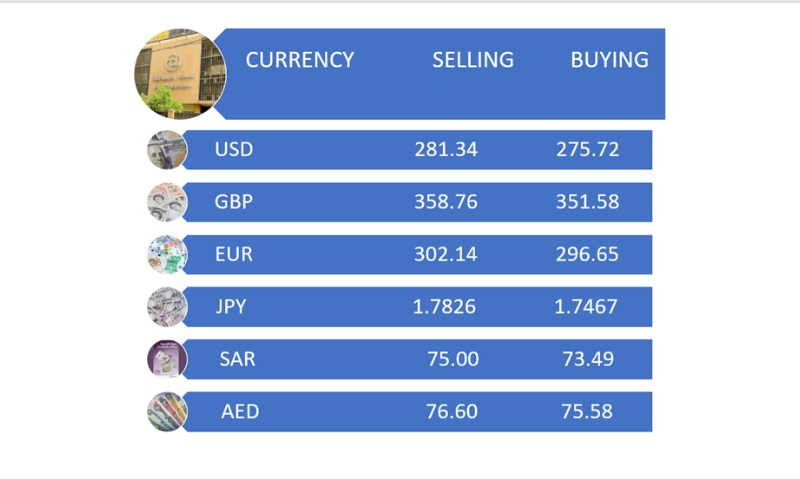Click the USD currency label
800x480 pixels.
click(234, 150)
